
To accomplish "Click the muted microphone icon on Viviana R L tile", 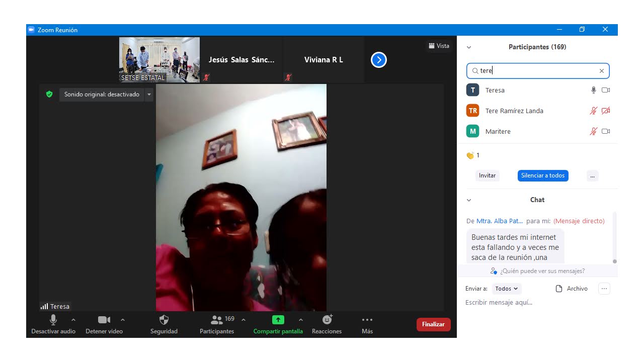I will [x=288, y=77].
